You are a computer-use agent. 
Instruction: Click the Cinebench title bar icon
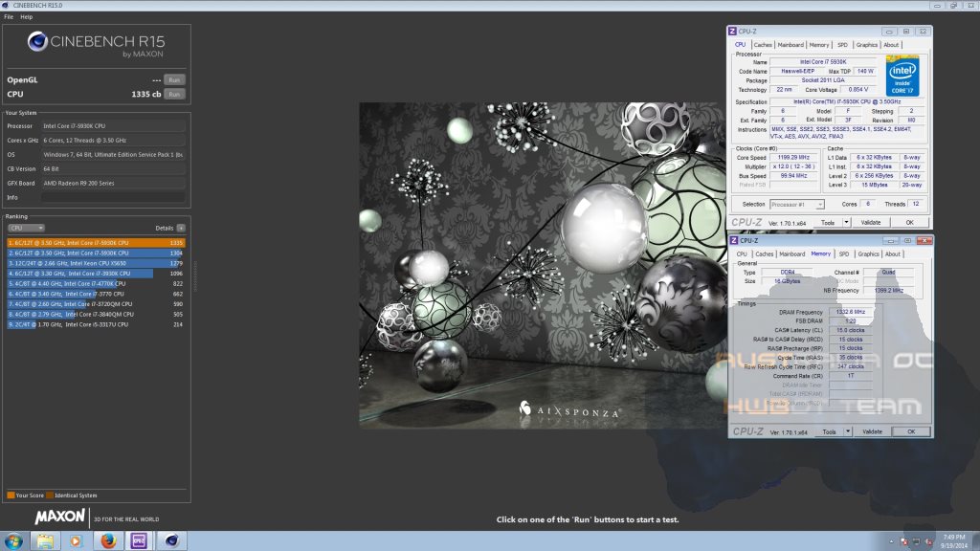pos(5,5)
